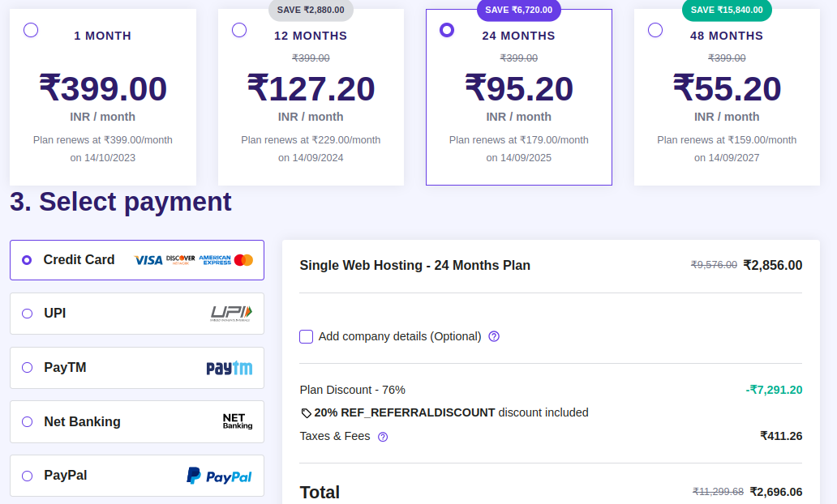The image size is (837, 504).
Task: Choose the 12 Months plan radio button
Action: point(239,30)
